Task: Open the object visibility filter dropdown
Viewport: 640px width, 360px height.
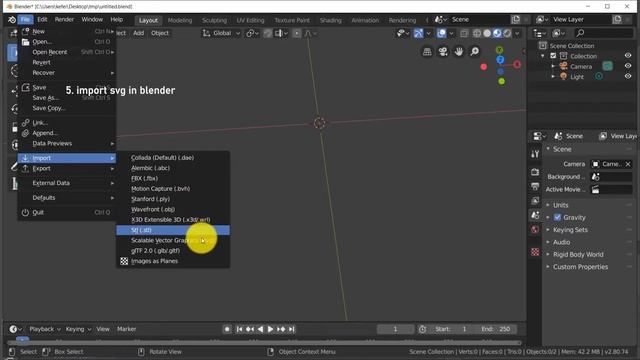Action: tap(403, 33)
